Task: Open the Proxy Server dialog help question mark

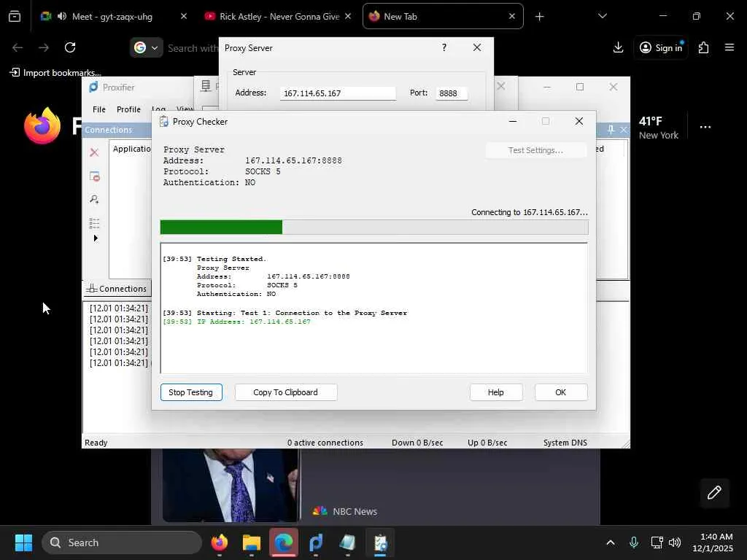Action: pyautogui.click(x=444, y=47)
